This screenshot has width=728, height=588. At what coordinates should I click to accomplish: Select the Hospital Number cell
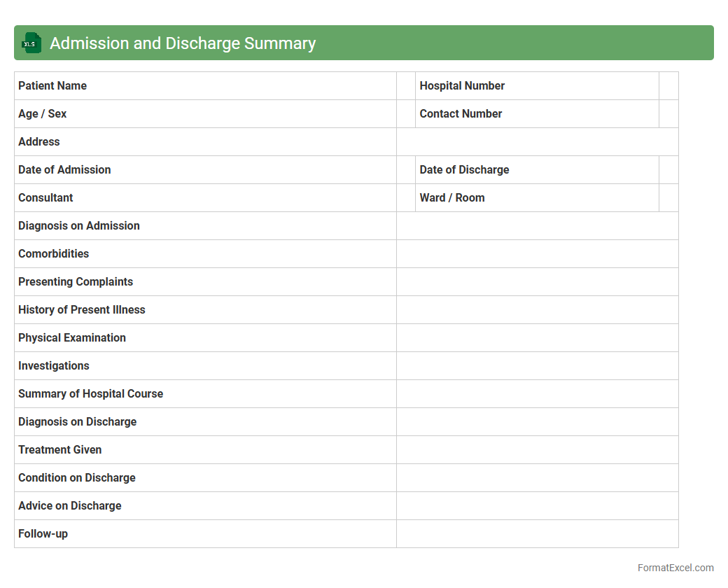(x=536, y=86)
